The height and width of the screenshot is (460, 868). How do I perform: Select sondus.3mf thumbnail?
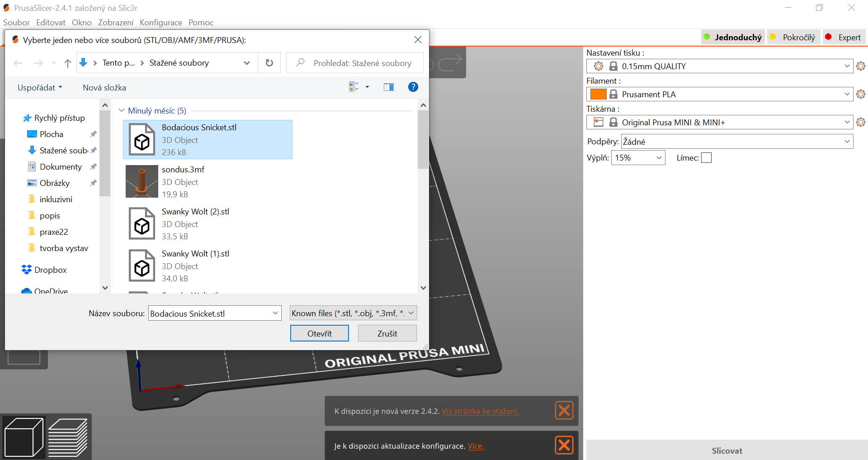[x=142, y=181]
